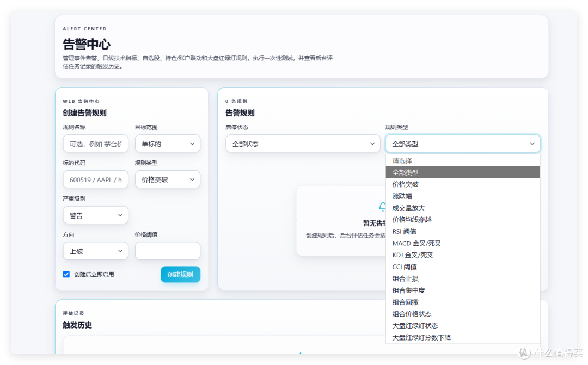
Task: Pick RSI 阈值 in the dropdown list
Action: [x=463, y=231]
